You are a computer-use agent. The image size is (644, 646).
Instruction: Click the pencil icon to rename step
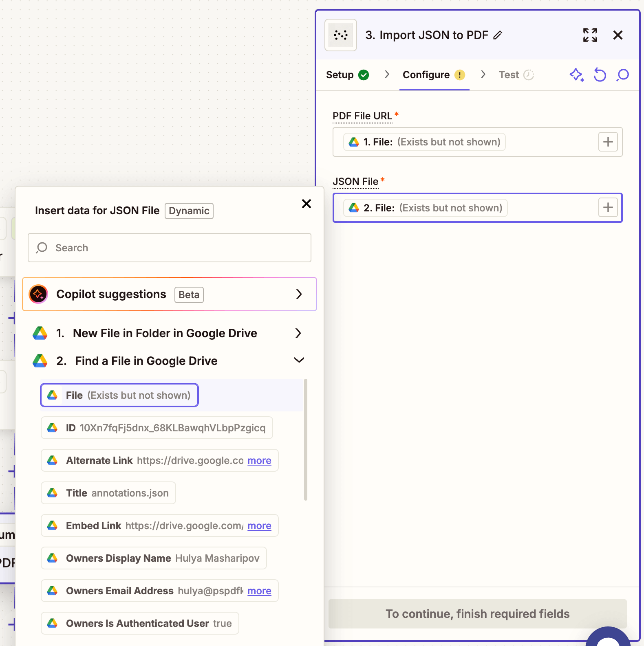point(498,35)
